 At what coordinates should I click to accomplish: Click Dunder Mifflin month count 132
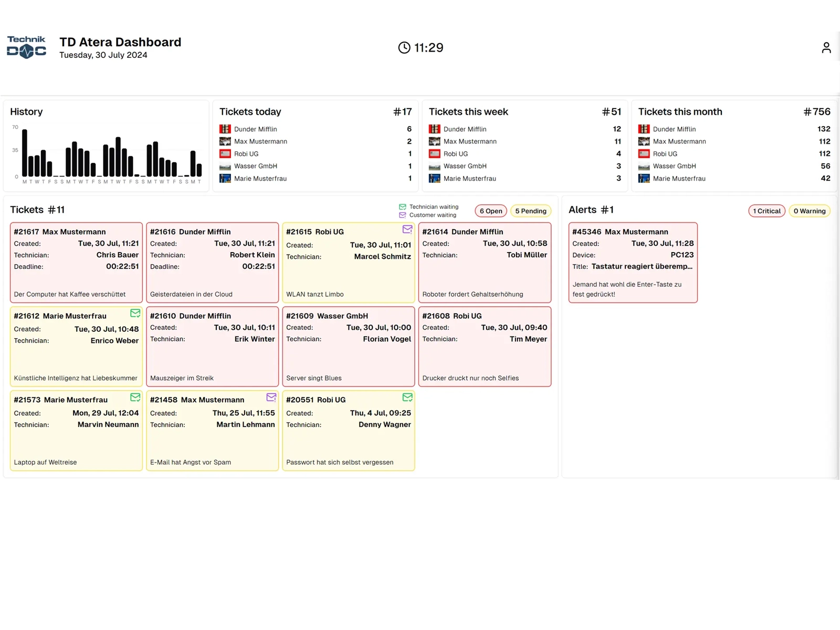pos(824,129)
